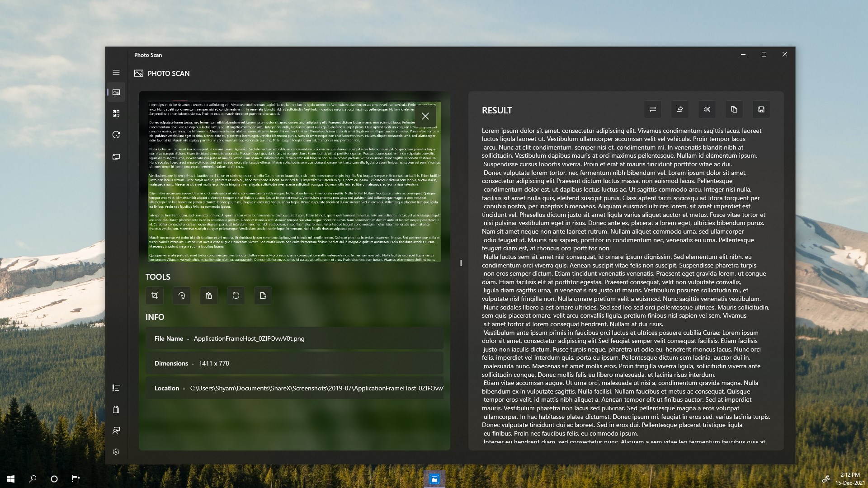The width and height of the screenshot is (868, 488).
Task: Rotate the image with the rotate tool
Action: click(182, 296)
